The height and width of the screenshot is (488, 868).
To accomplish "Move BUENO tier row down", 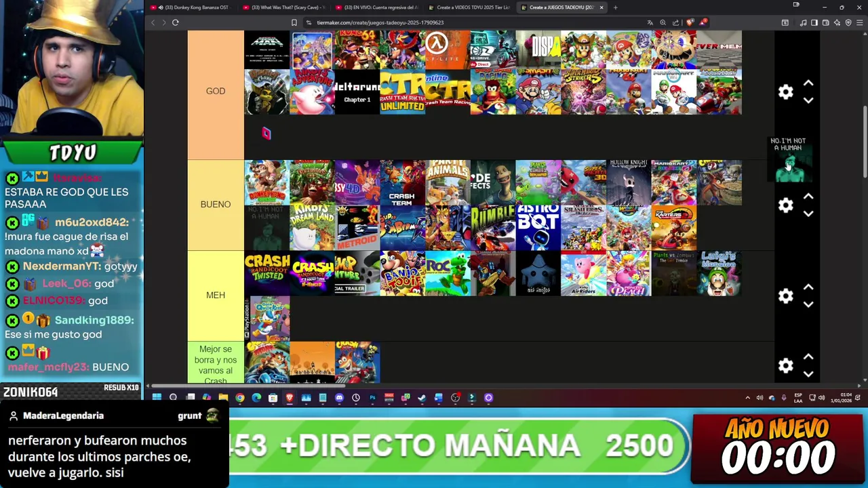I will (x=808, y=213).
